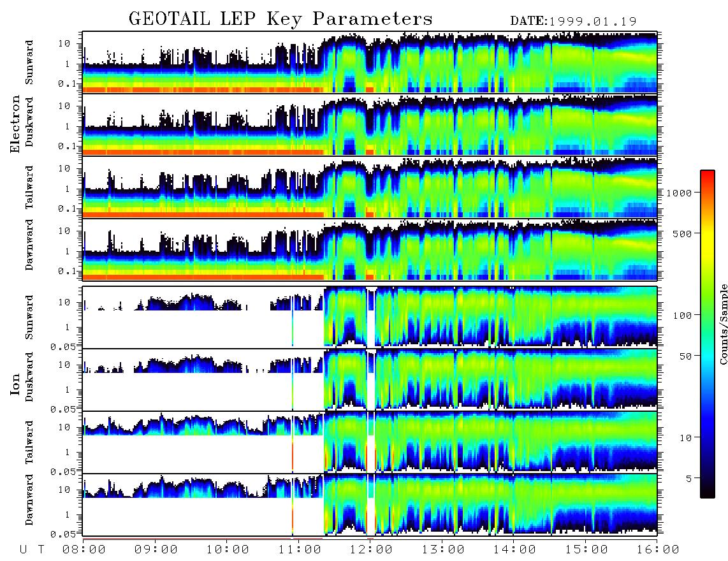
Task: Click the Ion 'Duskward' row label
Action: coord(29,377)
